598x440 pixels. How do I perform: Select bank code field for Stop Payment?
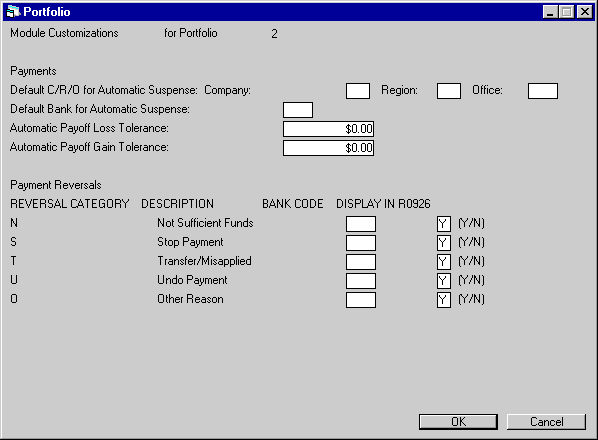361,243
